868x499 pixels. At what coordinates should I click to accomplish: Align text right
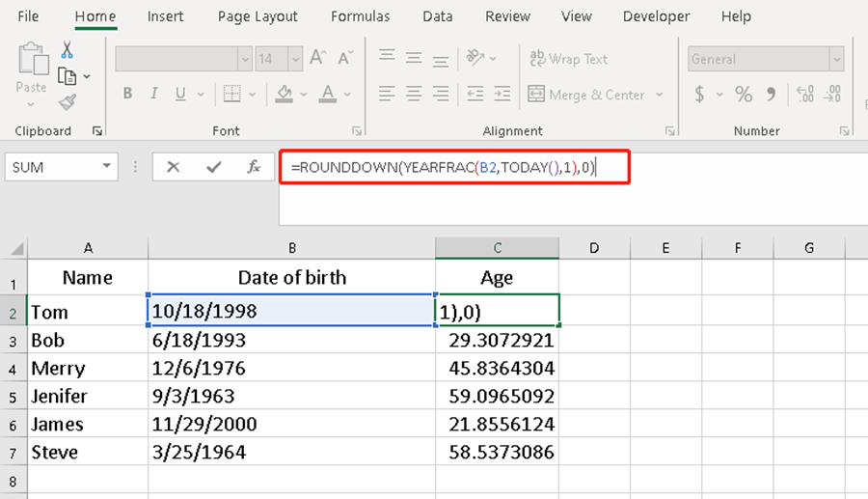tap(441, 94)
